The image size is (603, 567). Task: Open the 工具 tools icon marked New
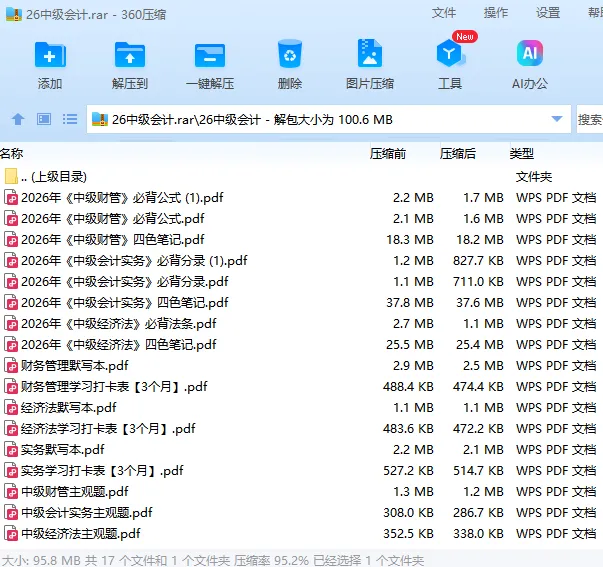pyautogui.click(x=450, y=53)
